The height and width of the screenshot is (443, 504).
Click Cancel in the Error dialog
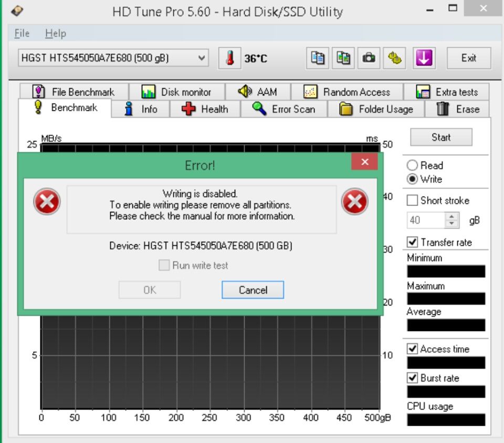pyautogui.click(x=253, y=290)
